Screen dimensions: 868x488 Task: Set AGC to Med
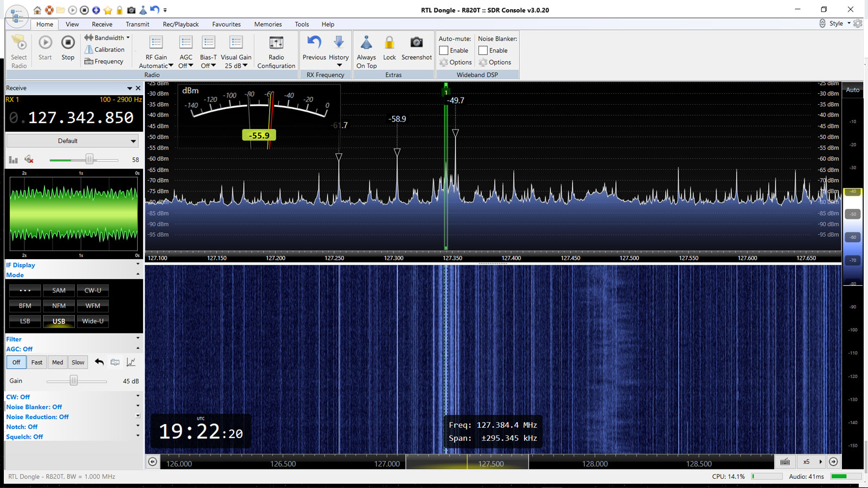pos(58,362)
